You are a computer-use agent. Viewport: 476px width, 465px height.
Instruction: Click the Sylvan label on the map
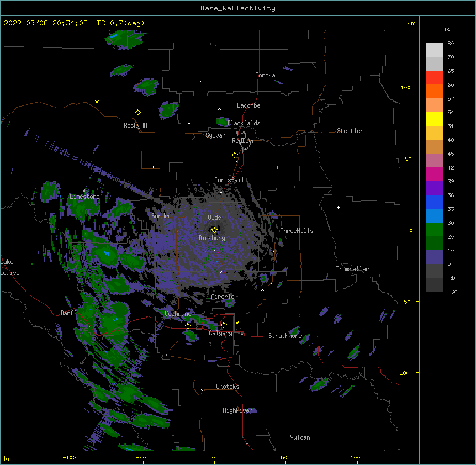pos(215,135)
